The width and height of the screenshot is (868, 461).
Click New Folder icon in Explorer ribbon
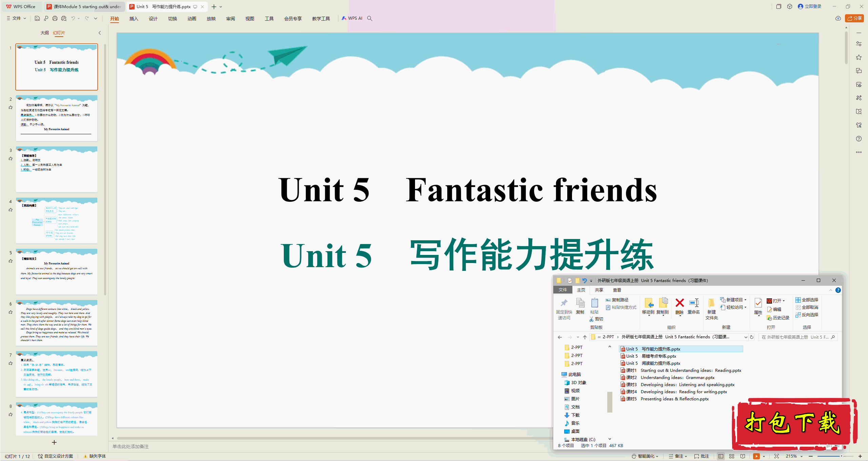712,308
